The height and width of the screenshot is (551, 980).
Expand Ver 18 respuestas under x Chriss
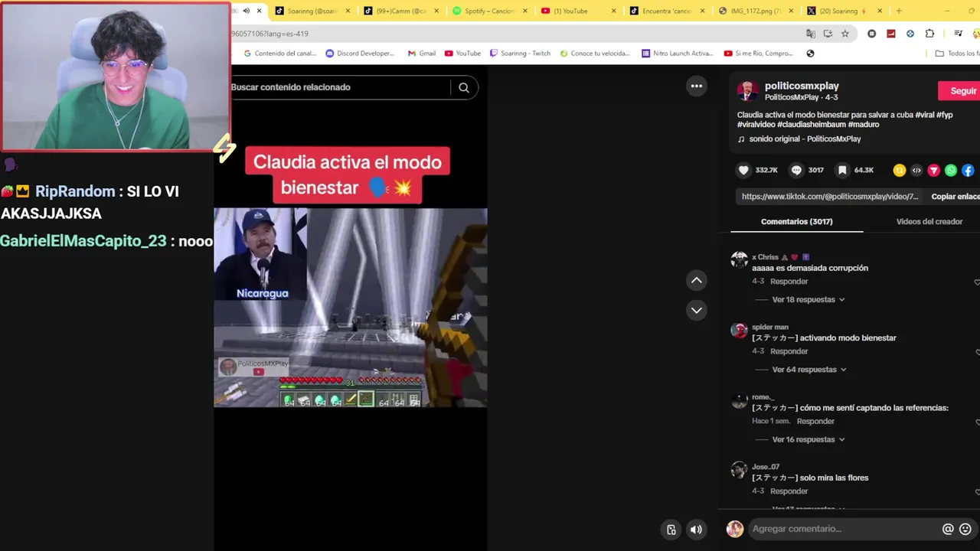[x=808, y=299]
